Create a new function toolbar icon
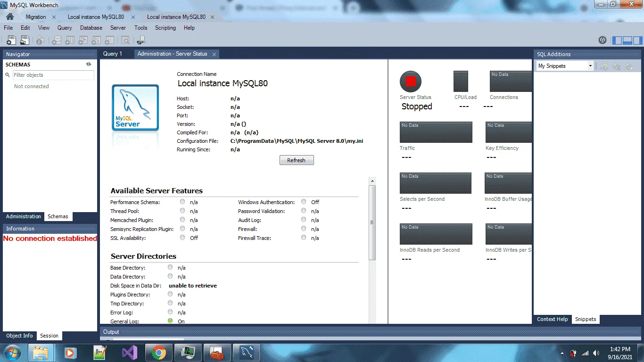Screen dimensions: 644x362 pyautogui.click(x=109, y=41)
